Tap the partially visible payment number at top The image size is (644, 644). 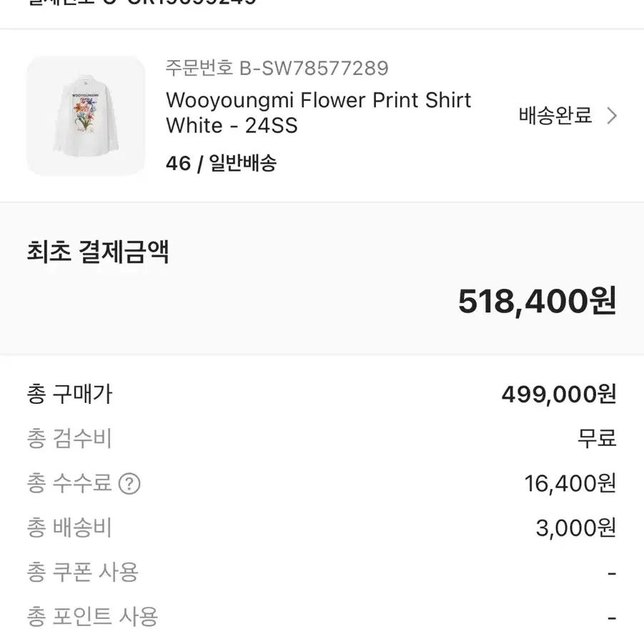(142, 2)
